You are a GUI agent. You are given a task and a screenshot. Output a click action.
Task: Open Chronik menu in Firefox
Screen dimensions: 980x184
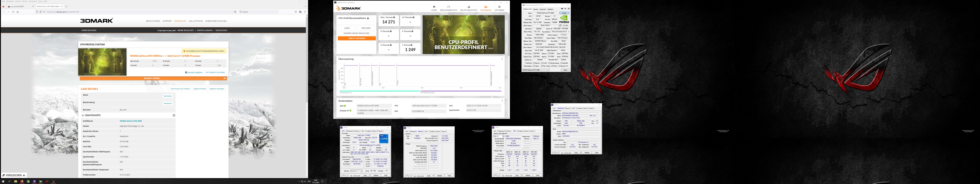(x=25, y=1)
